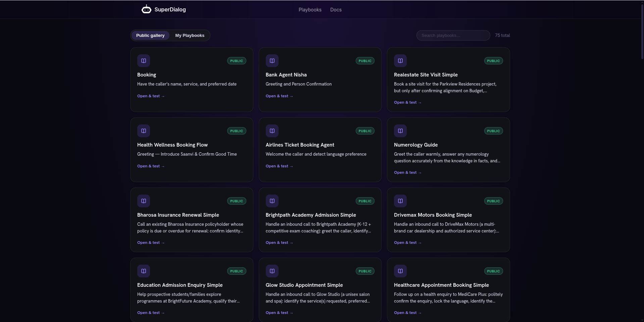Viewport: 644px width, 322px height.
Task: Open & test Glow Studio Appointment Simple
Action: point(279,313)
